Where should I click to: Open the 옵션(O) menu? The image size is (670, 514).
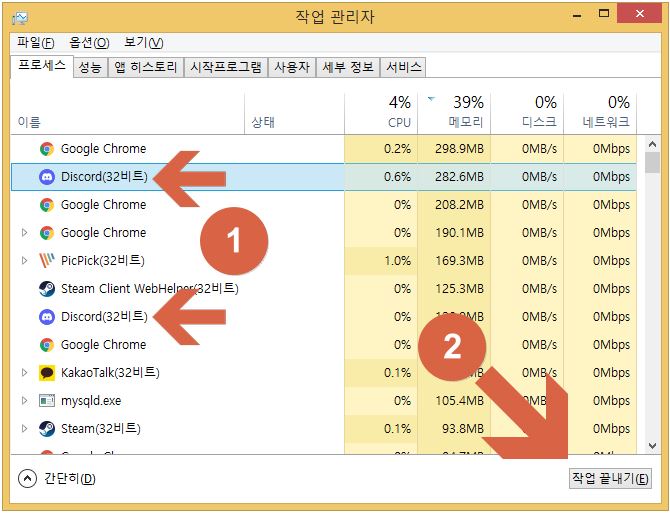click(89, 43)
